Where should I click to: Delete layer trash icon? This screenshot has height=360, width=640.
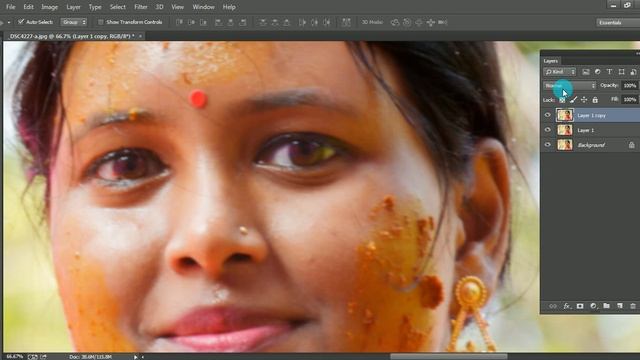pyautogui.click(x=633, y=306)
